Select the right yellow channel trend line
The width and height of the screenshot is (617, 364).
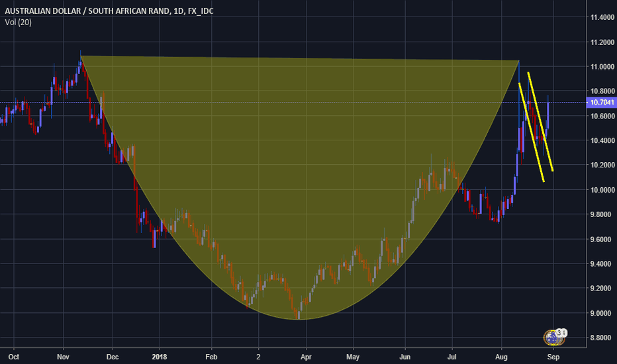(x=540, y=122)
